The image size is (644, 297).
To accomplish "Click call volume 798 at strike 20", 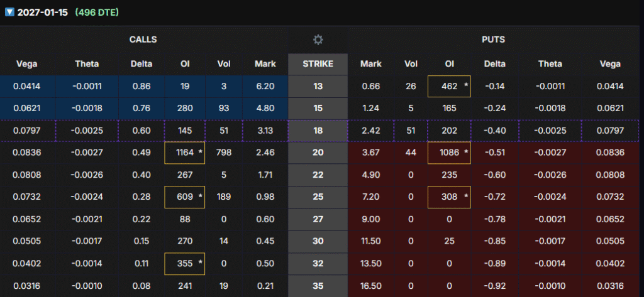I will [225, 153].
